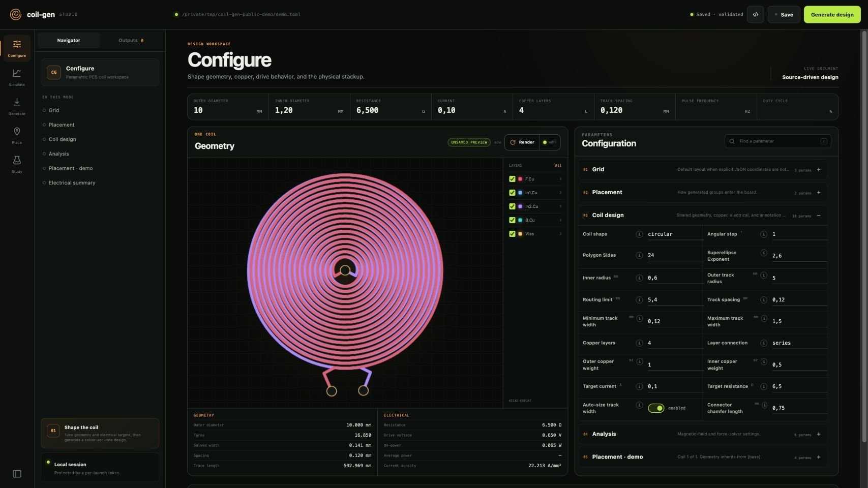Image resolution: width=868 pixels, height=488 pixels.
Task: Expand the Placement · demo section
Action: [x=702, y=457]
